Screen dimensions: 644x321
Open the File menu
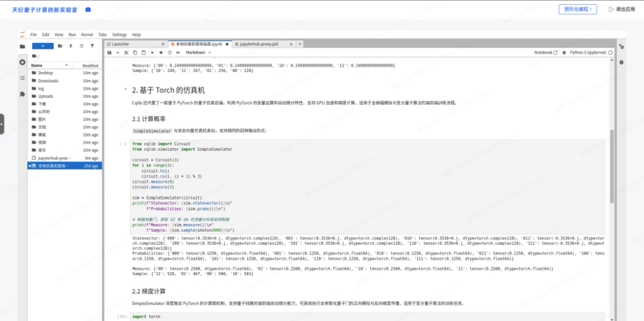click(34, 35)
